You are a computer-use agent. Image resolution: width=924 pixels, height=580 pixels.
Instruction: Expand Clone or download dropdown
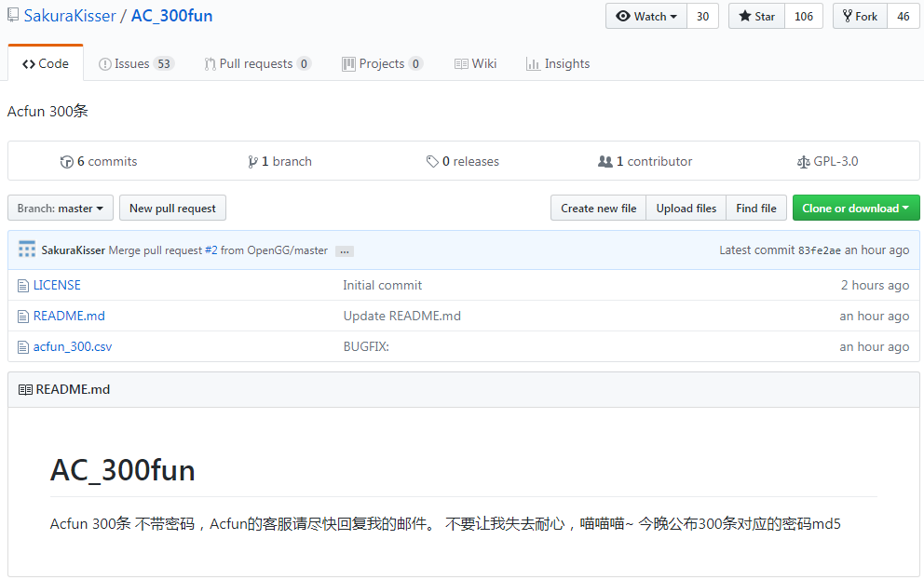tap(856, 208)
